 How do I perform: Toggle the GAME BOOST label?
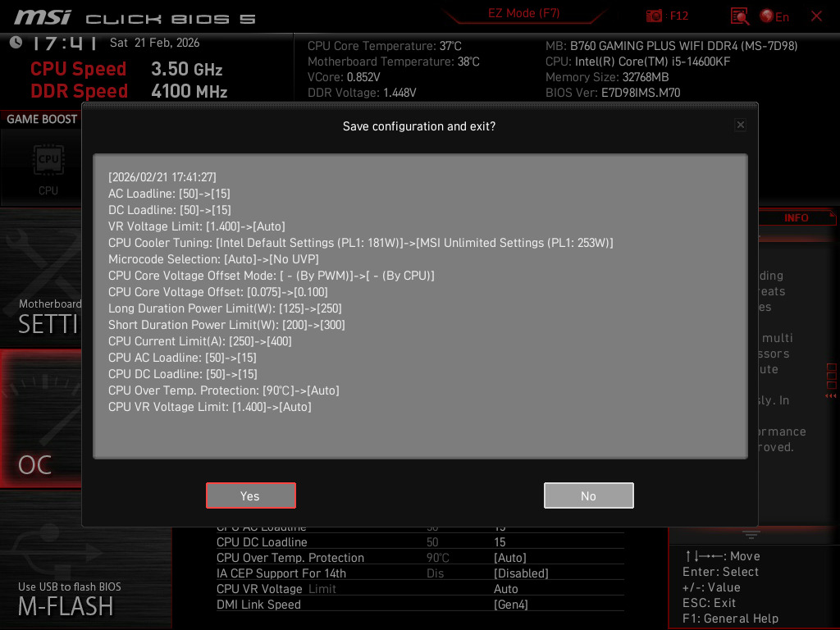tap(42, 119)
